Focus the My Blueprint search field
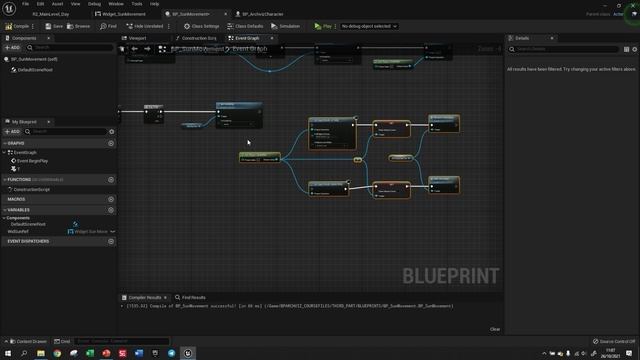 pyautogui.click(x=65, y=131)
